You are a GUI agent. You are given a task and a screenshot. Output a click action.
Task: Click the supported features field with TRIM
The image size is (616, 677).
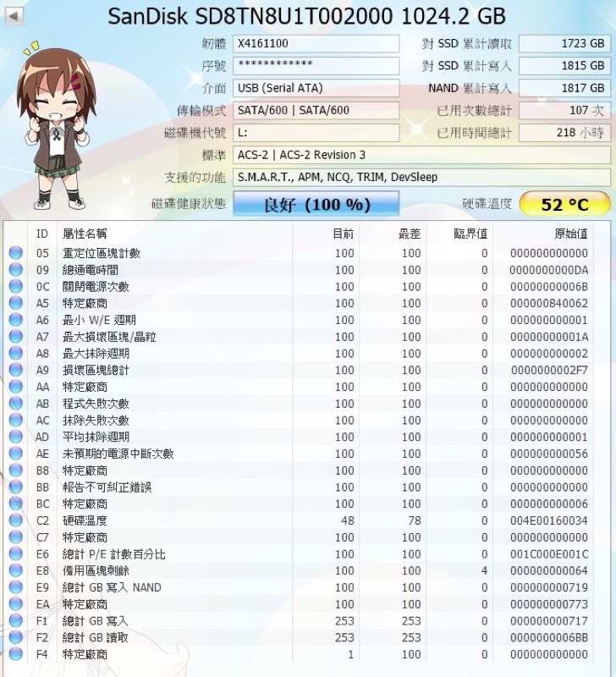click(x=421, y=177)
